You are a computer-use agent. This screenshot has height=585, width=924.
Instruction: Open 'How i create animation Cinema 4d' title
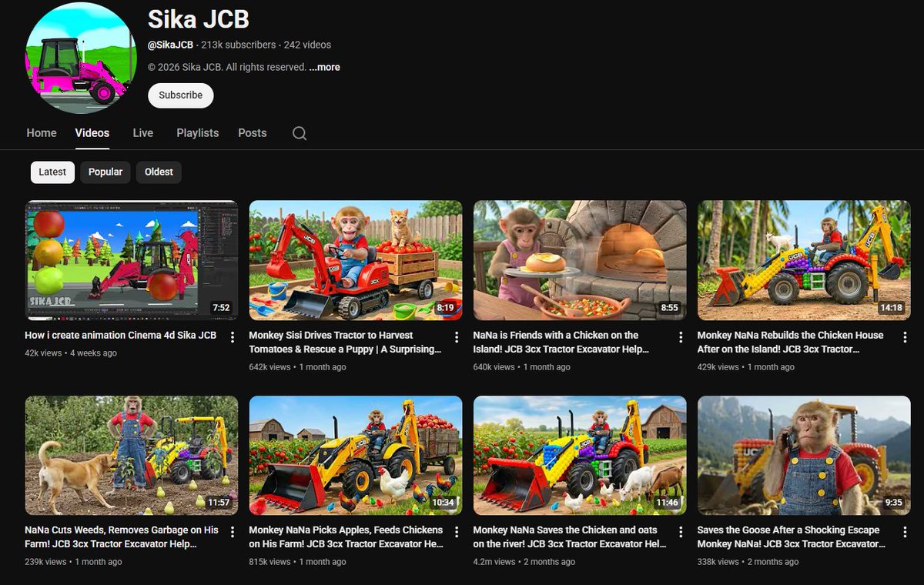tap(121, 335)
